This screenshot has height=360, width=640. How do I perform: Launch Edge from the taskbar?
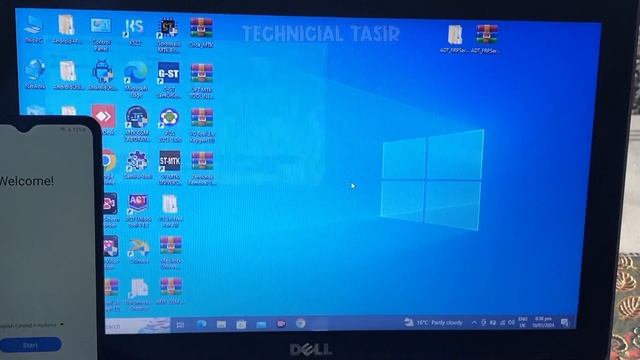tap(201, 324)
